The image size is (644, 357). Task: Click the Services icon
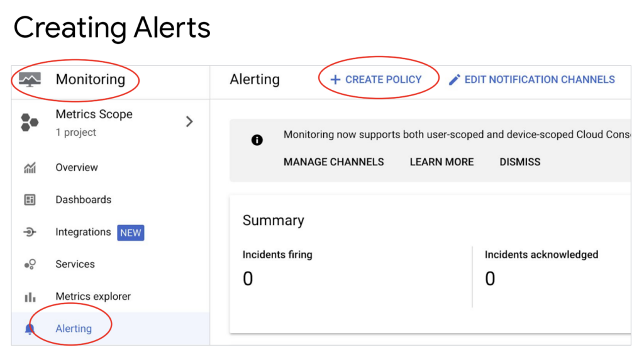pos(30,264)
